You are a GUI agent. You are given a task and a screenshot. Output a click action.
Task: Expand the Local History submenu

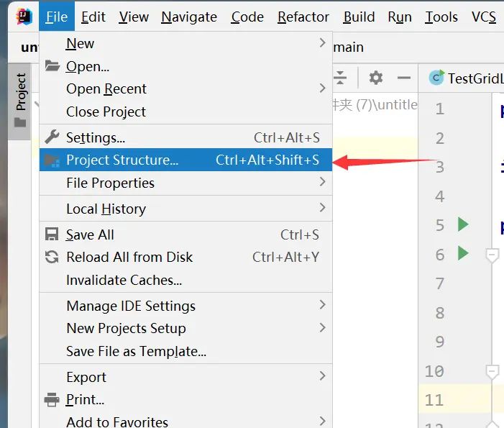pos(322,209)
